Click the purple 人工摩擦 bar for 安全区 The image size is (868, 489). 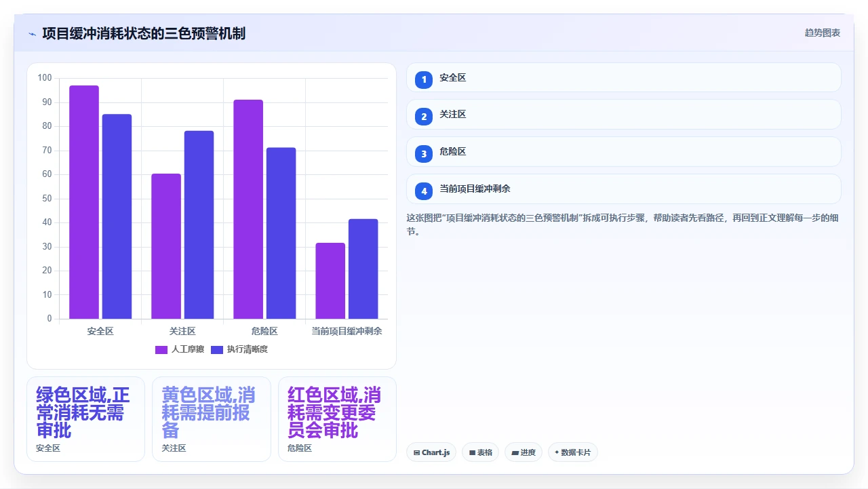coord(84,202)
